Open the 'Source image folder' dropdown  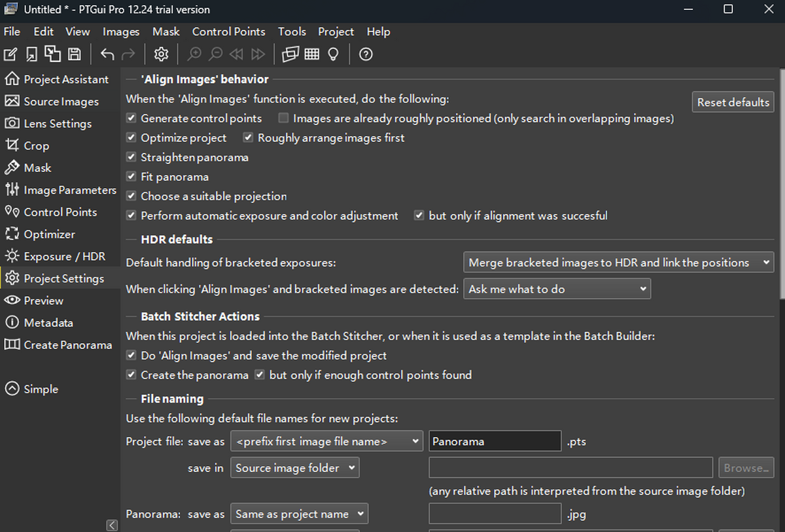pyautogui.click(x=294, y=468)
